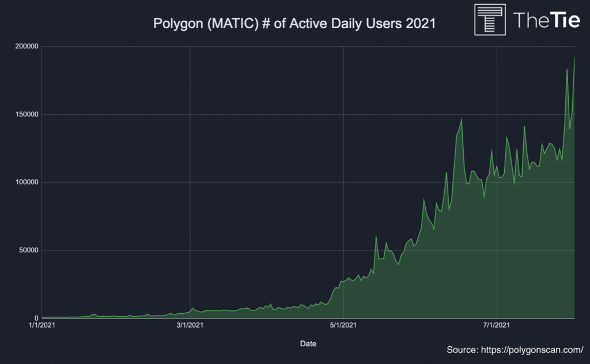
Task: Click the 100000 y-axis label
Action: [26, 183]
